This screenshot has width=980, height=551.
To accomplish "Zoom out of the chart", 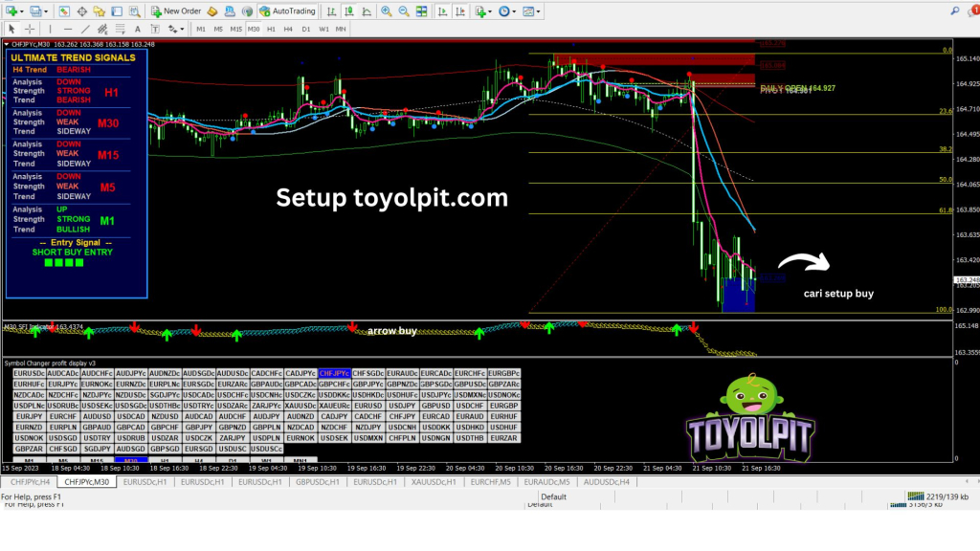I will [x=403, y=11].
